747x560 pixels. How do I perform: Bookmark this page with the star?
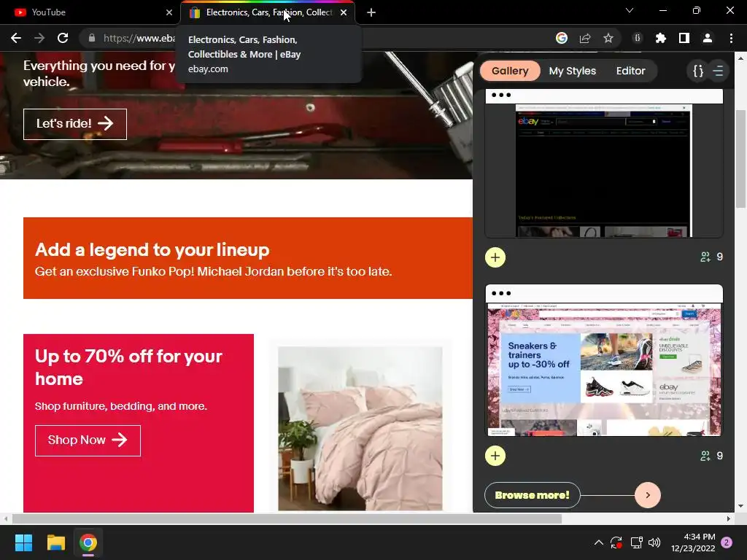coord(608,38)
